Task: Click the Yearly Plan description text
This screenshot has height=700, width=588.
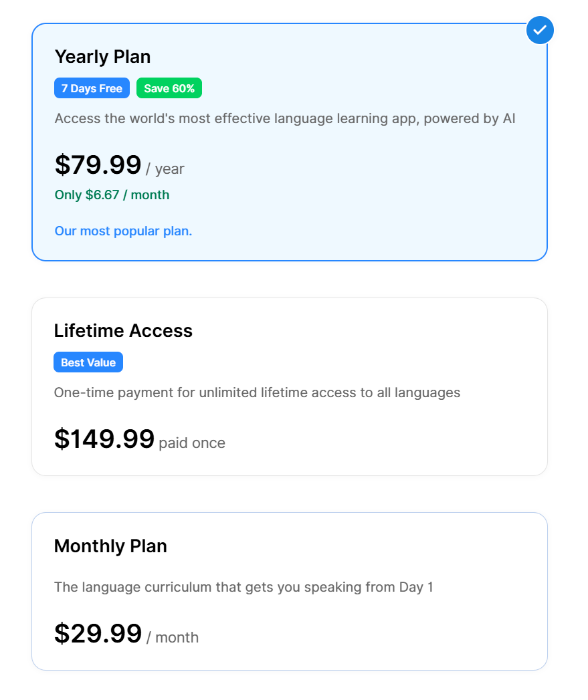Action: click(x=285, y=119)
